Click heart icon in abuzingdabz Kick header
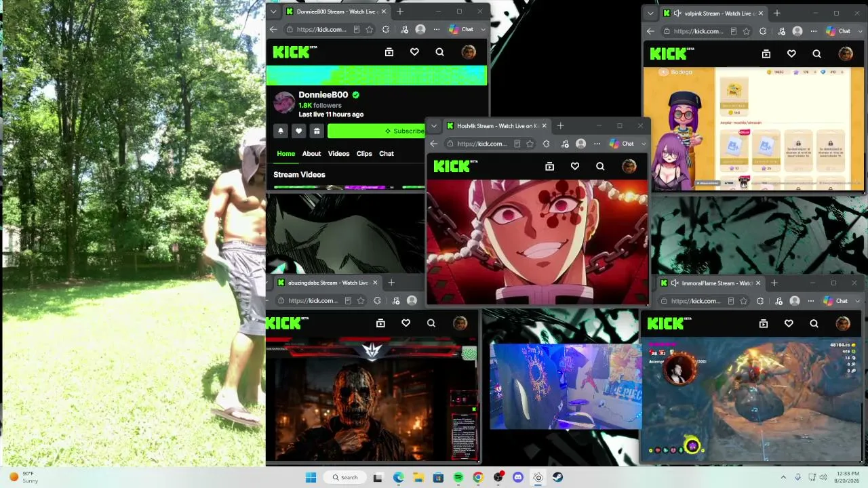The height and width of the screenshot is (488, 868). click(406, 323)
